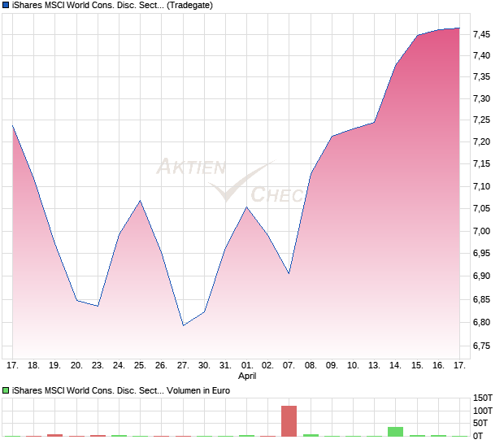Click the chart title 'iShares MSCI World Cons. Disc. Sect... (Tradegate)'
The width and height of the screenshot is (504, 444).
[112, 5]
